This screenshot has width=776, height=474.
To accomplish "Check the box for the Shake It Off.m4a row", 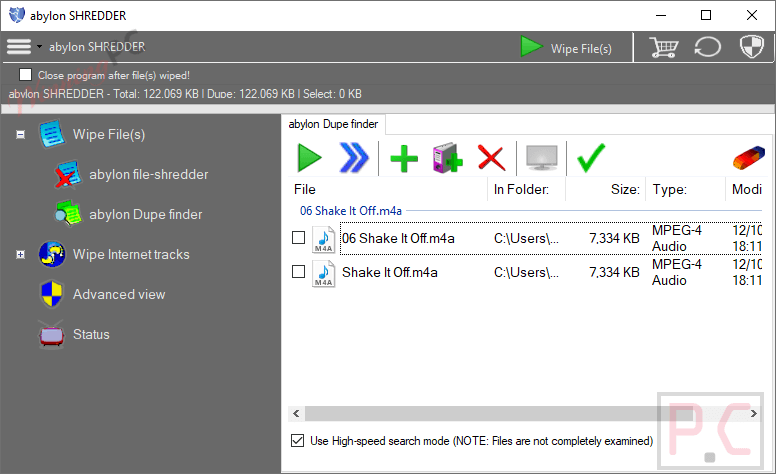I will point(298,272).
